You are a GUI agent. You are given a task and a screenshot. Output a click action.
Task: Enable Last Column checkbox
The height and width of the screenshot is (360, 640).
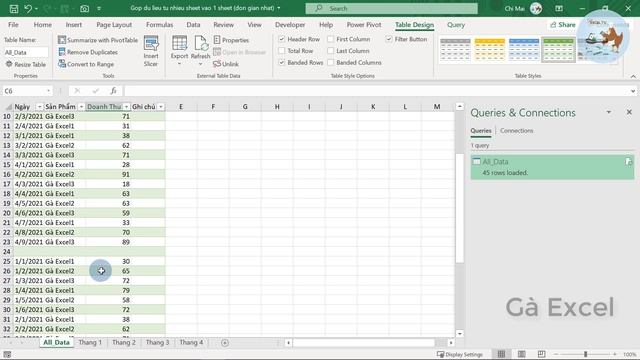(x=331, y=51)
